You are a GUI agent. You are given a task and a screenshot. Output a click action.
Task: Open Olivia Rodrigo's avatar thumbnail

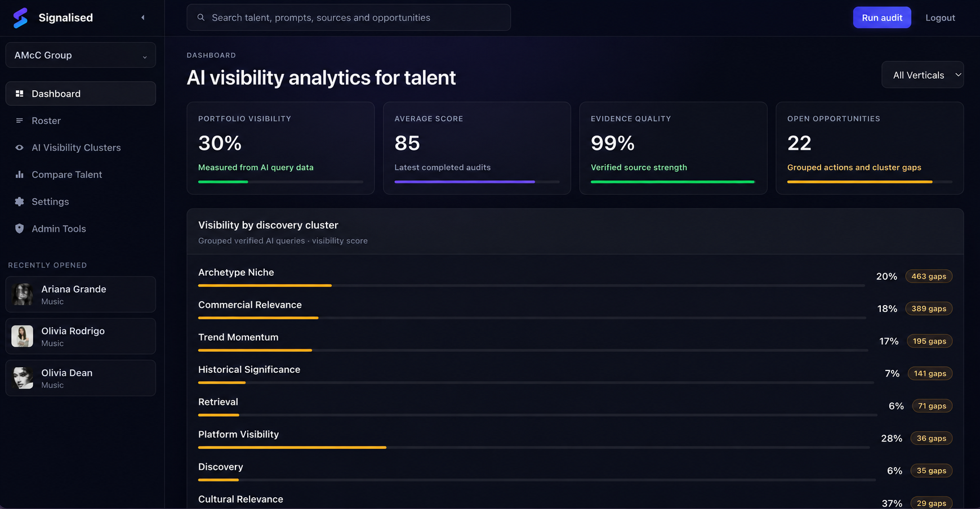pyautogui.click(x=23, y=336)
